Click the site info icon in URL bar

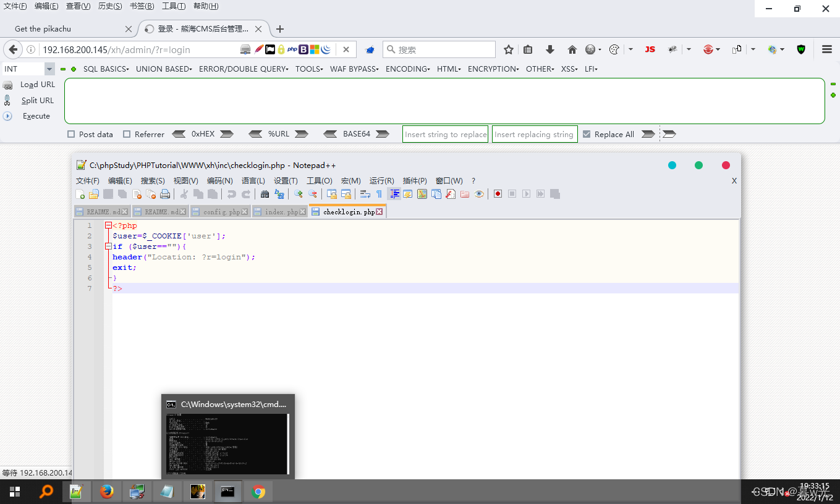pyautogui.click(x=31, y=49)
